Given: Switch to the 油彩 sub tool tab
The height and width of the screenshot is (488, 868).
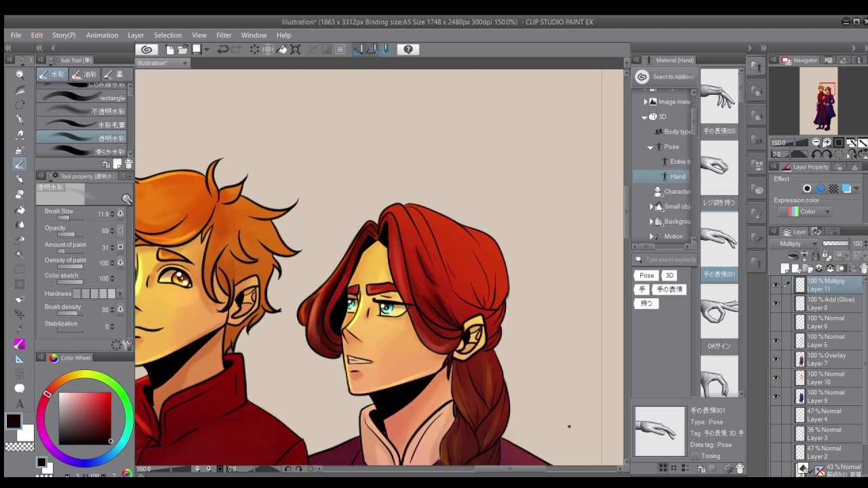Looking at the screenshot, I should (x=85, y=75).
